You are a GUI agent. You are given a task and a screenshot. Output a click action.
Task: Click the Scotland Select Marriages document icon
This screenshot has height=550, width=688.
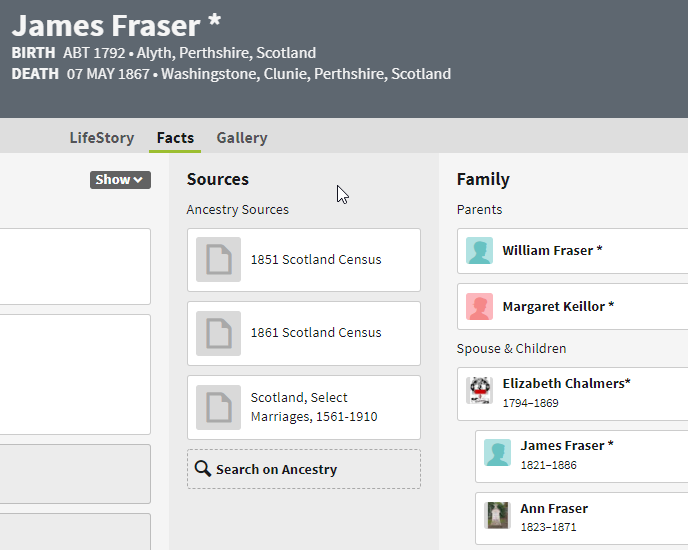click(218, 407)
